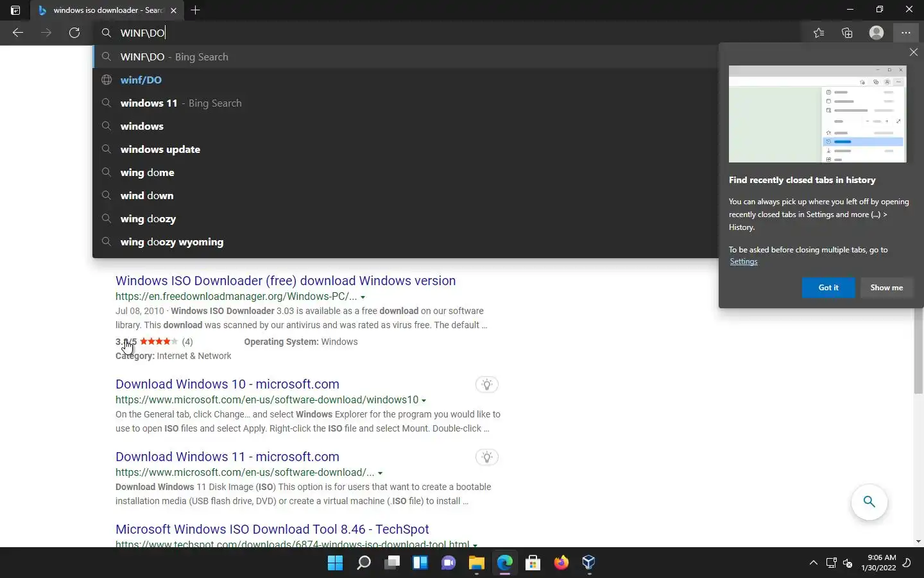The image size is (924, 578).
Task: Expand the windows10 URL dropdown arrow
Action: [424, 400]
